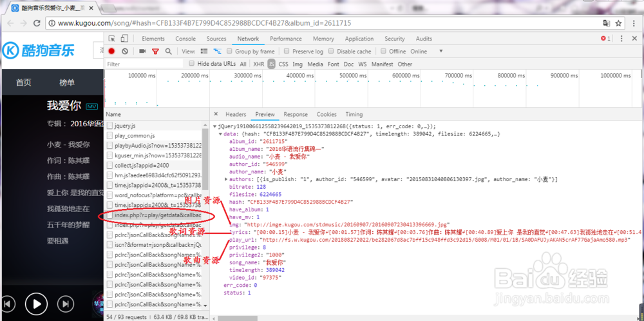644x321 pixels.
Task: Check Hide data URLs
Action: tap(191, 64)
